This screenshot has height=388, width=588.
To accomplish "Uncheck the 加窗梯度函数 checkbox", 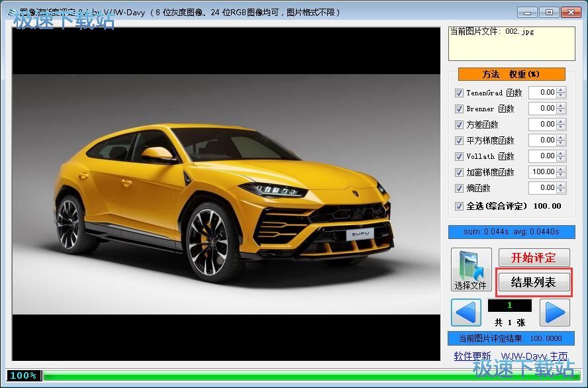I will (x=459, y=172).
